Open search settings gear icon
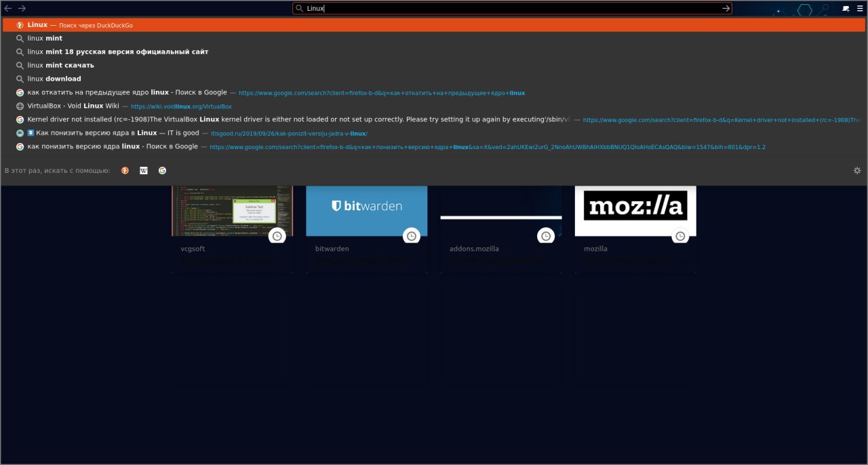 (857, 171)
